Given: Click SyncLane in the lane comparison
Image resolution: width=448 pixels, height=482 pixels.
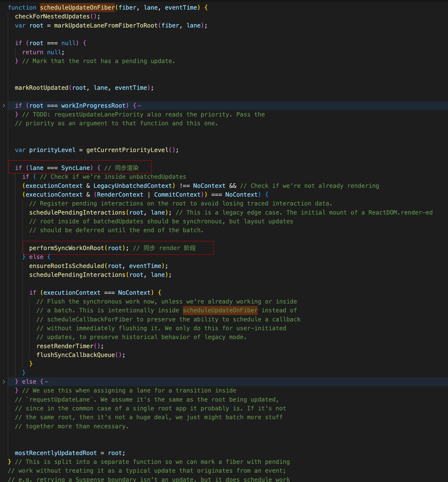Looking at the screenshot, I should pyautogui.click(x=76, y=168).
